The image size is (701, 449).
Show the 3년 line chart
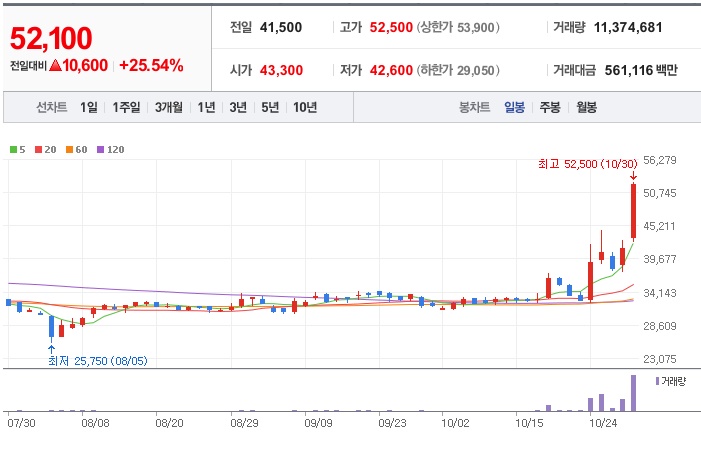(x=238, y=107)
